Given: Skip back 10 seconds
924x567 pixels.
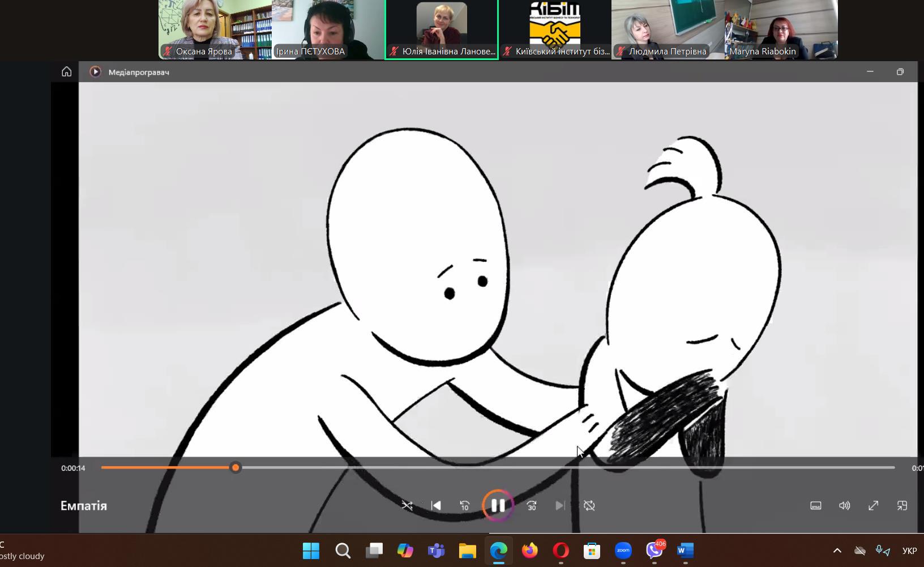Looking at the screenshot, I should 465,505.
